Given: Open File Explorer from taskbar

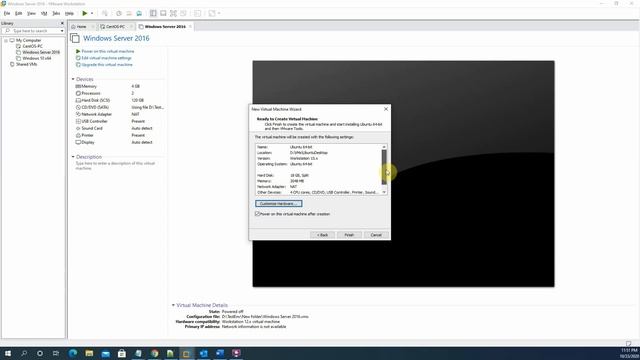Looking at the screenshot, I should pos(89,353).
